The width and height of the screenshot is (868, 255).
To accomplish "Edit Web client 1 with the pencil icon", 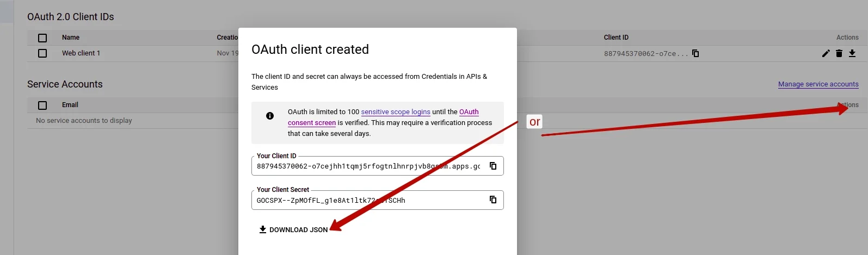I will pyautogui.click(x=826, y=53).
